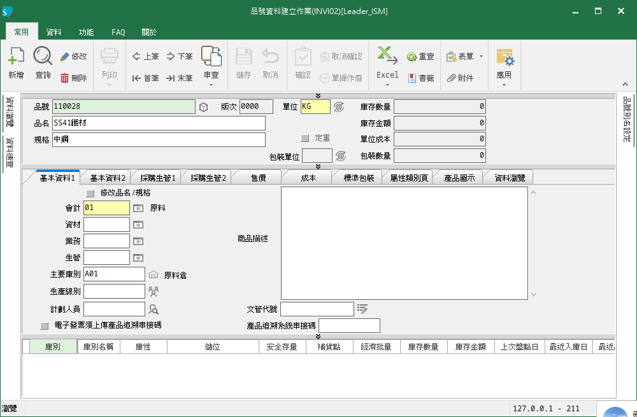The width and height of the screenshot is (637, 417).
Task: Click the 重查 (Re-query) button
Action: click(418, 57)
